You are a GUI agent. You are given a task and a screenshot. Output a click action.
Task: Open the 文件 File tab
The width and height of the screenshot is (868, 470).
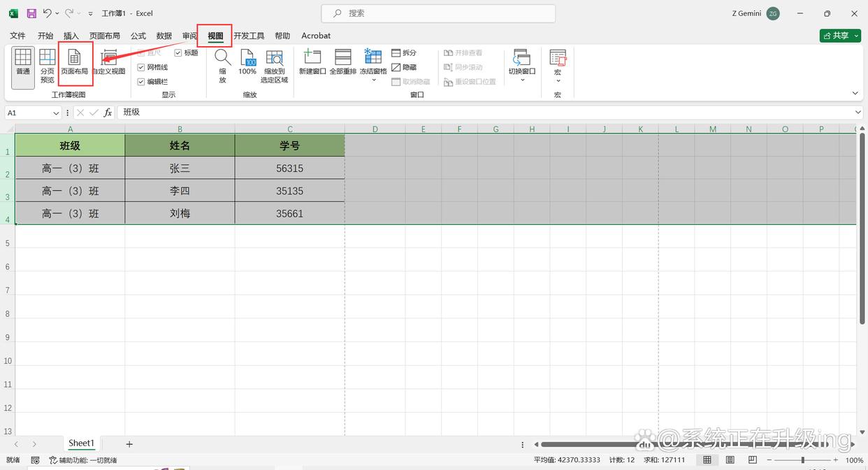(17, 36)
